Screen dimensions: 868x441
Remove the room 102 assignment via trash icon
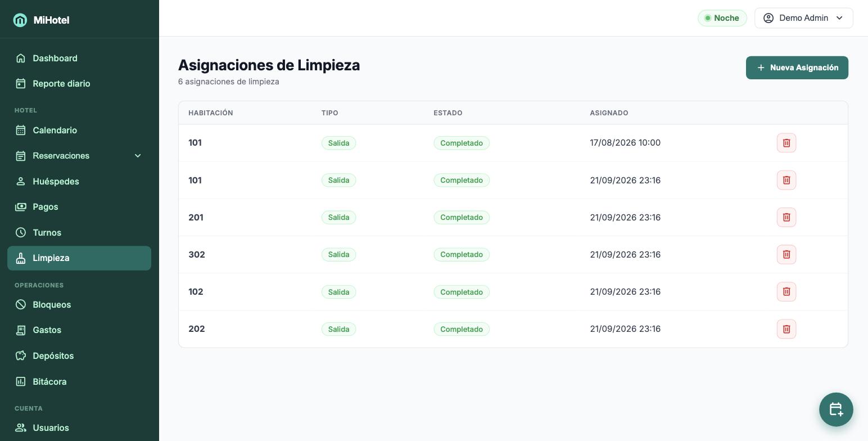click(x=786, y=291)
